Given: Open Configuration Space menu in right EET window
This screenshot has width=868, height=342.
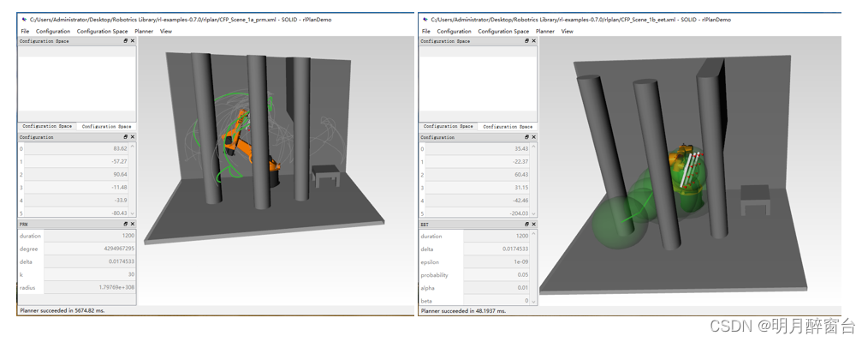Looking at the screenshot, I should pyautogui.click(x=503, y=31).
